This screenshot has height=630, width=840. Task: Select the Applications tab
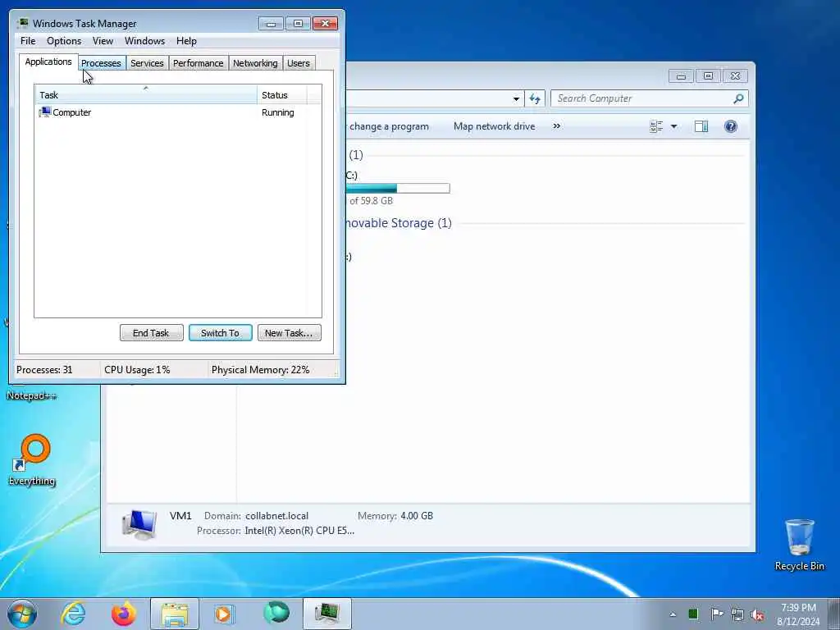(48, 62)
